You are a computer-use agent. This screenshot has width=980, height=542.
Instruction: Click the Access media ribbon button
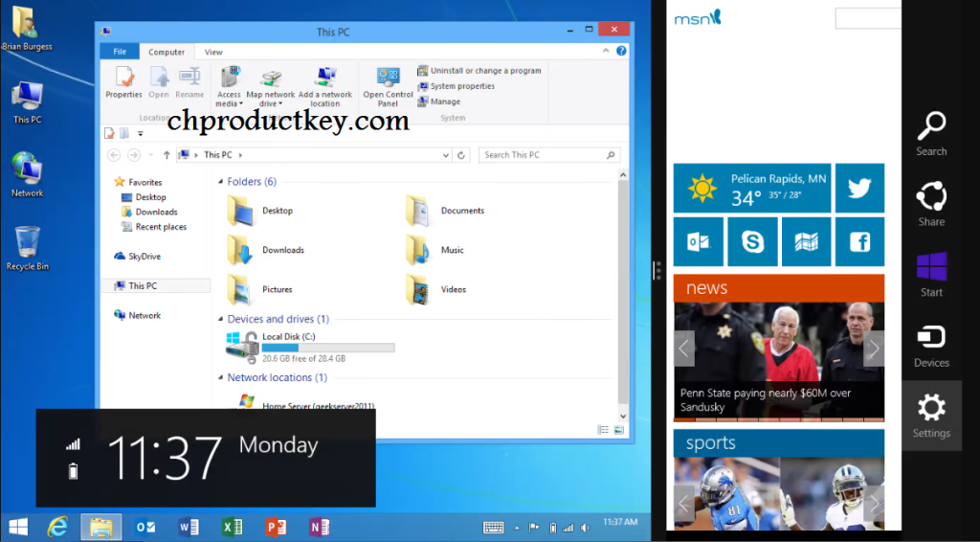pos(229,86)
